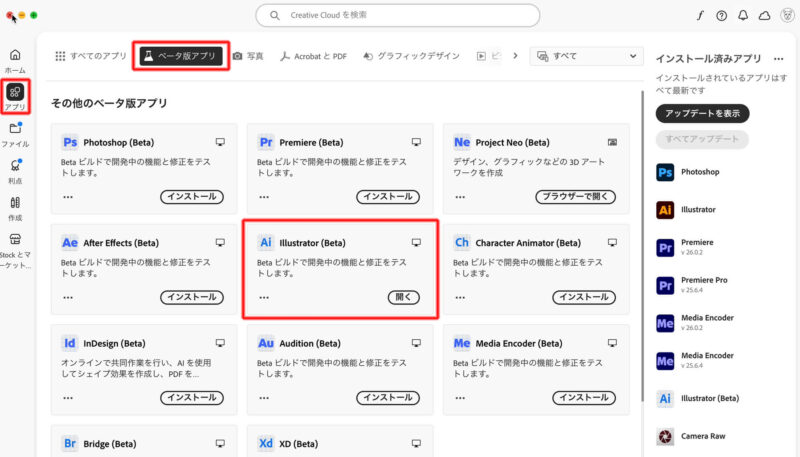Screen dimensions: 800x457
Task: Click the apps list vertical scrollbar
Action: pos(642,246)
